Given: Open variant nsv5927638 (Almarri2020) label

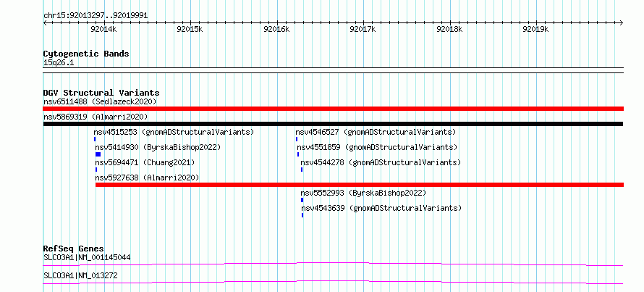Looking at the screenshot, I should click(x=147, y=178).
